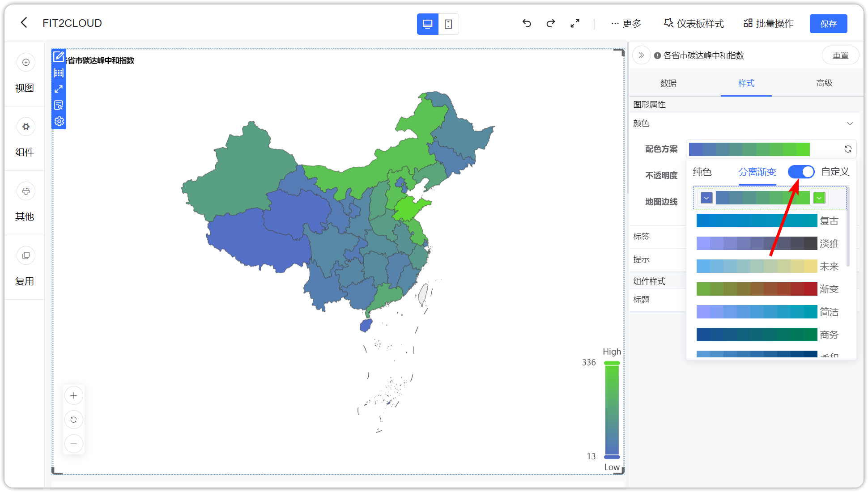Open the 更多 menu

(626, 24)
